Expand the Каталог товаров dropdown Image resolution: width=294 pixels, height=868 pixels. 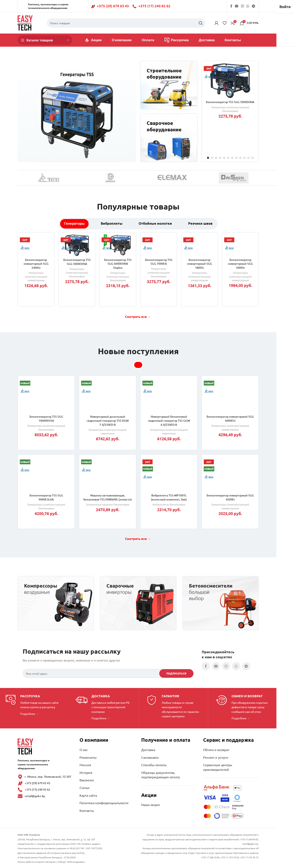point(45,40)
